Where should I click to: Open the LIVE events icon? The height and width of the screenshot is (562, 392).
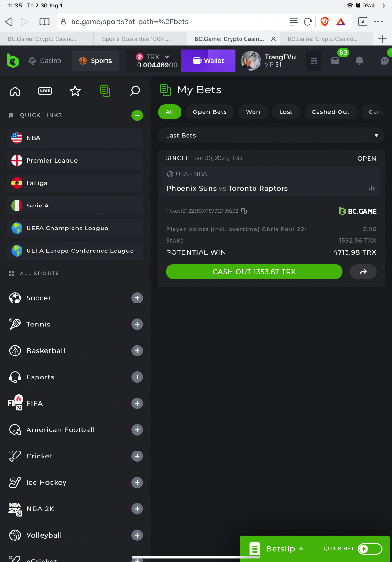(x=45, y=91)
